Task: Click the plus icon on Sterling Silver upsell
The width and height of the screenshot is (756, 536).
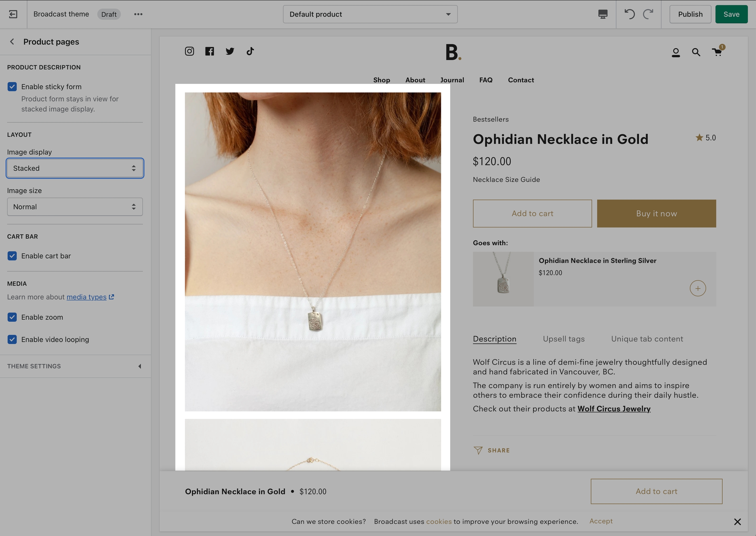Action: pyautogui.click(x=698, y=289)
